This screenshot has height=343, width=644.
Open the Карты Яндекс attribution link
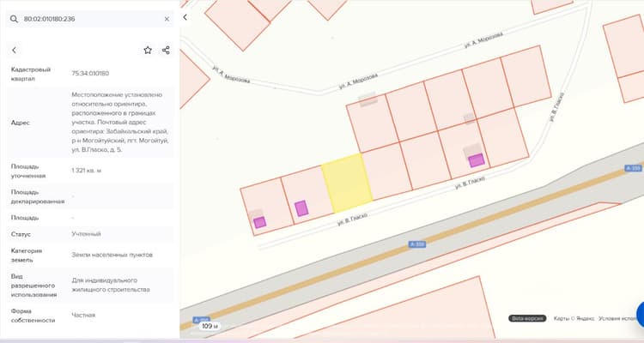(574, 318)
